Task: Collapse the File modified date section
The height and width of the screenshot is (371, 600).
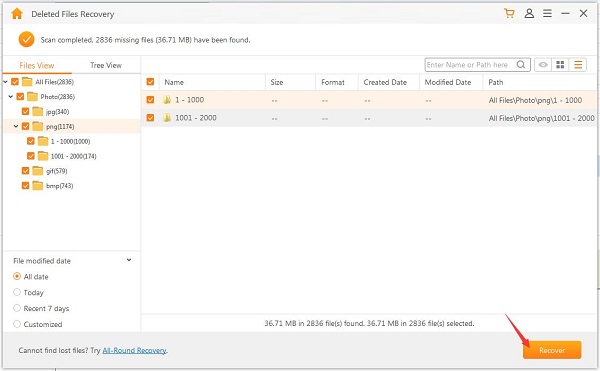Action: 129,260
